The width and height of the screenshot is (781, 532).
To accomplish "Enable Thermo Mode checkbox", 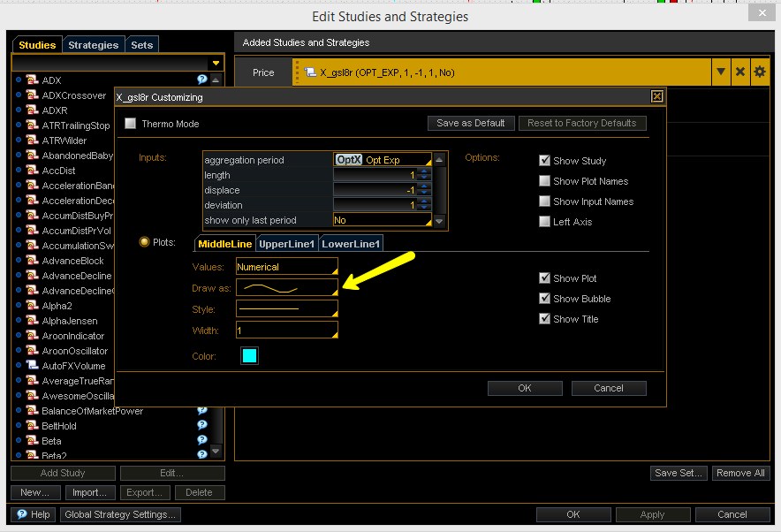I will tap(131, 123).
